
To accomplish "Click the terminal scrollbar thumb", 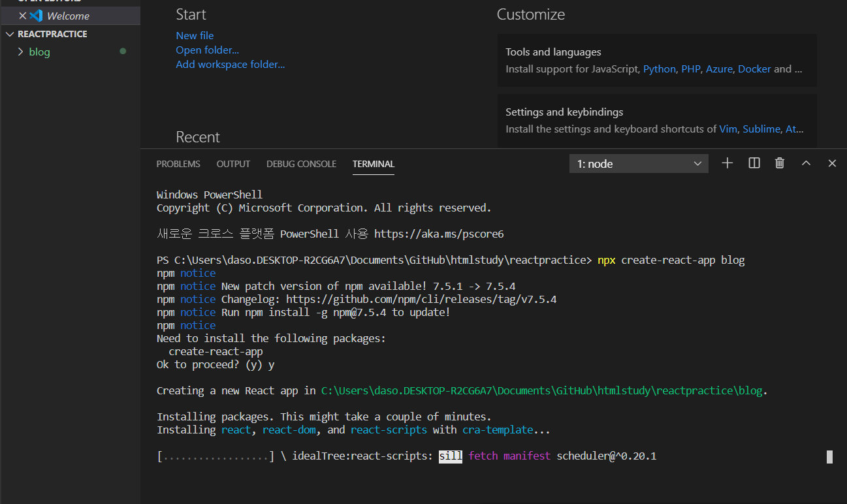I will (x=829, y=456).
